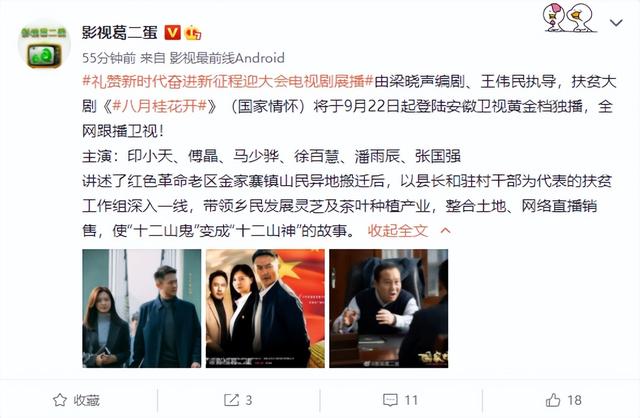Screen dimensions: 640x418
Task: Open the poster image with red flag
Action: click(x=265, y=309)
